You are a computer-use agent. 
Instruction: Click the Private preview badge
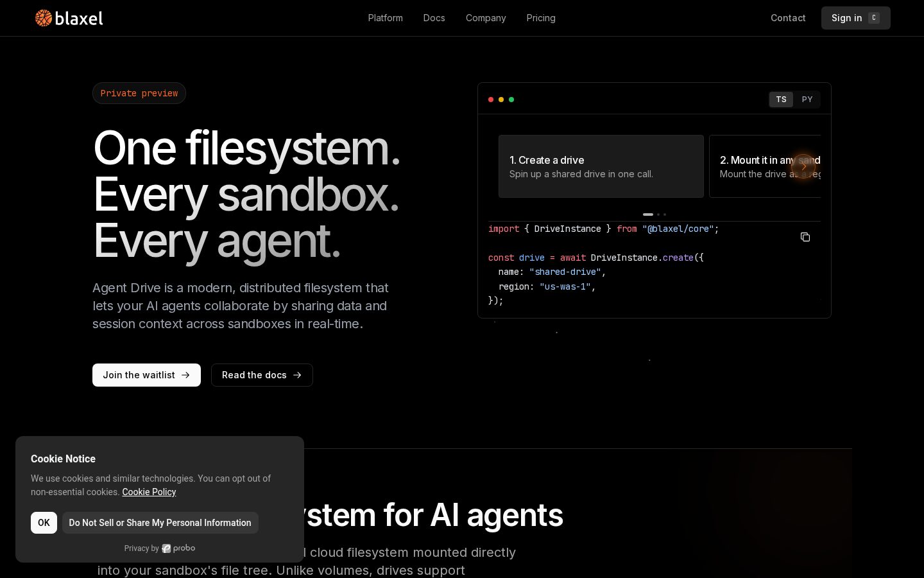coord(139,93)
